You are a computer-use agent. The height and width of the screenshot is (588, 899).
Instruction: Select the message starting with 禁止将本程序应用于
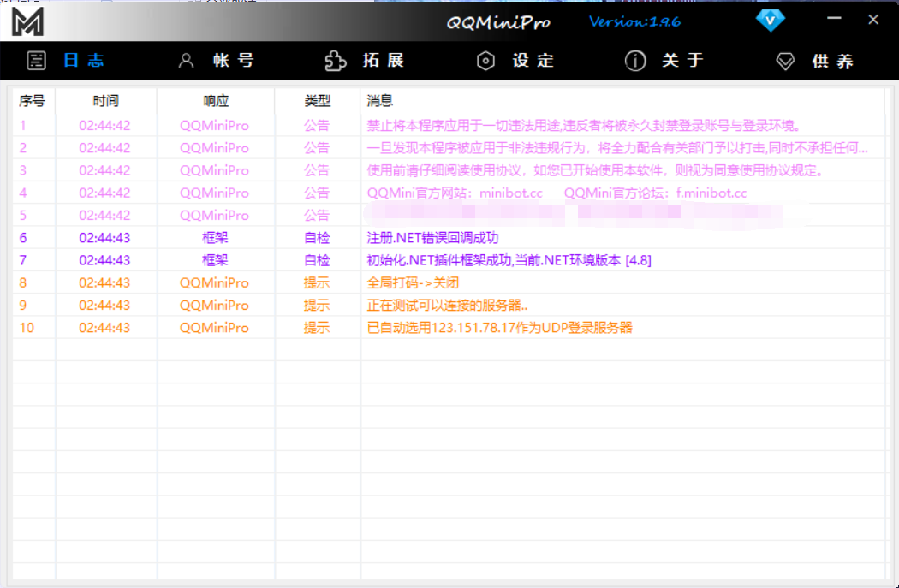pyautogui.click(x=584, y=126)
